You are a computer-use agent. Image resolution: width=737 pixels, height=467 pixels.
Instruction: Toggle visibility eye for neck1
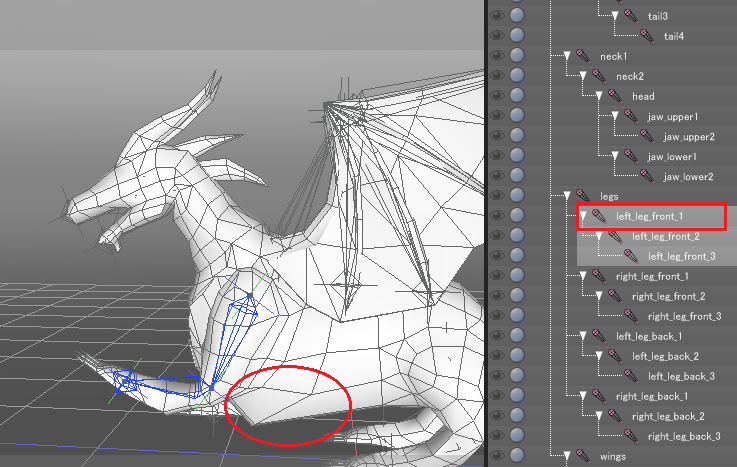point(497,55)
